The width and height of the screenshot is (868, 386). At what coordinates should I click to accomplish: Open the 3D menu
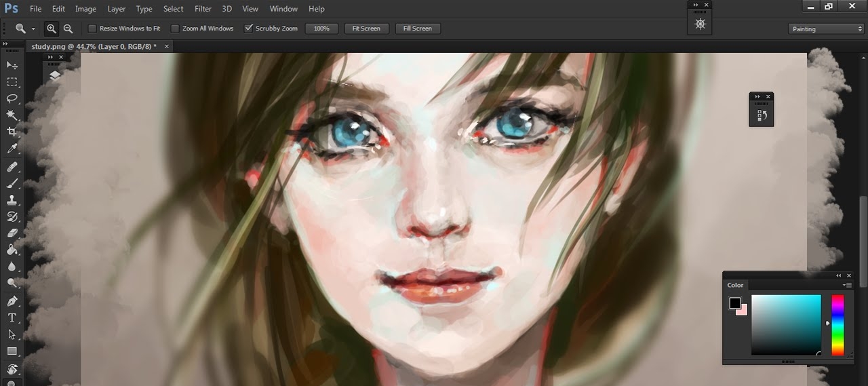pyautogui.click(x=227, y=9)
